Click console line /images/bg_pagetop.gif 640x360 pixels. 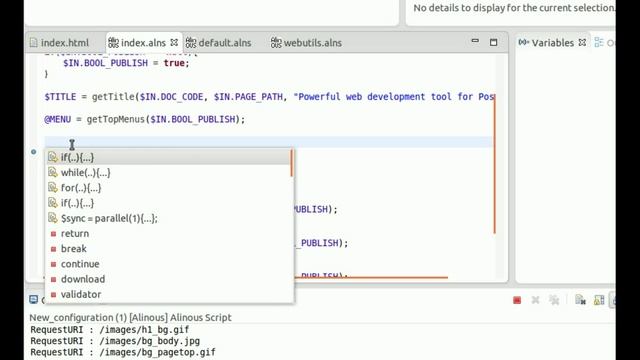click(123, 352)
